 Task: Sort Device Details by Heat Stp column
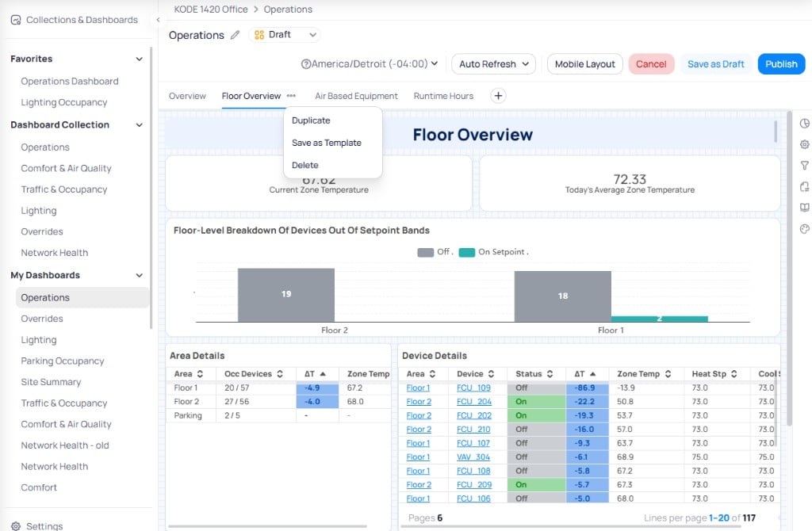[x=733, y=373]
